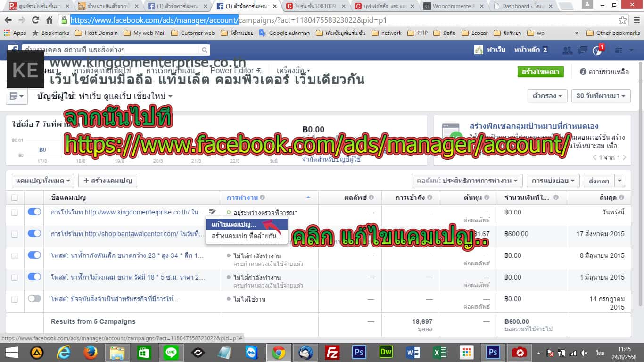The image size is (644, 362).
Task: Click the edit pencil icon on kingdomenterprise campaign
Action: pyautogui.click(x=212, y=212)
